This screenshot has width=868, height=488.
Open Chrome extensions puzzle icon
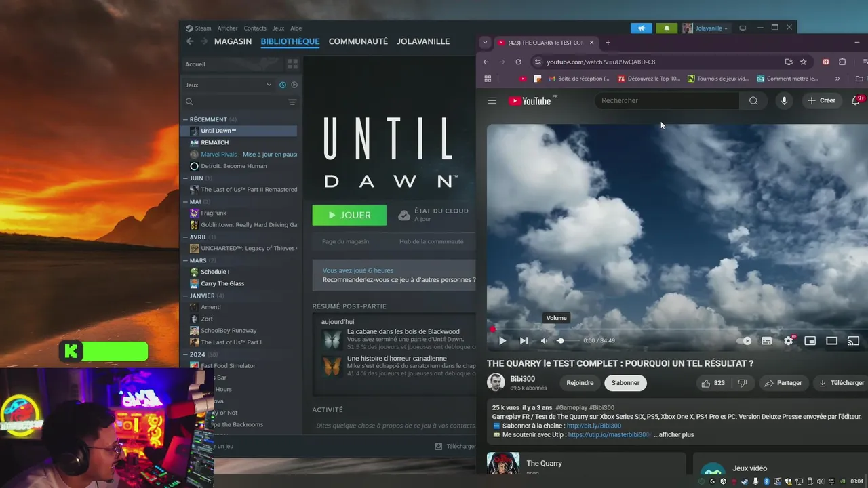click(x=842, y=62)
